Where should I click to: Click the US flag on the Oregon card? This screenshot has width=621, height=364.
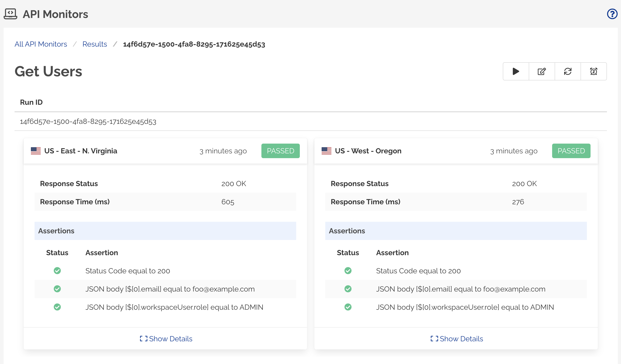pyautogui.click(x=326, y=151)
